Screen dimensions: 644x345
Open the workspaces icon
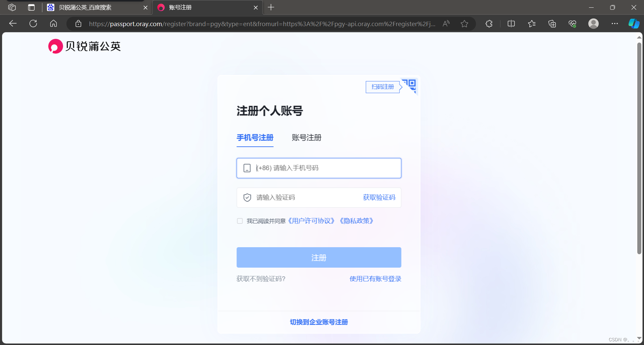[x=12, y=7]
